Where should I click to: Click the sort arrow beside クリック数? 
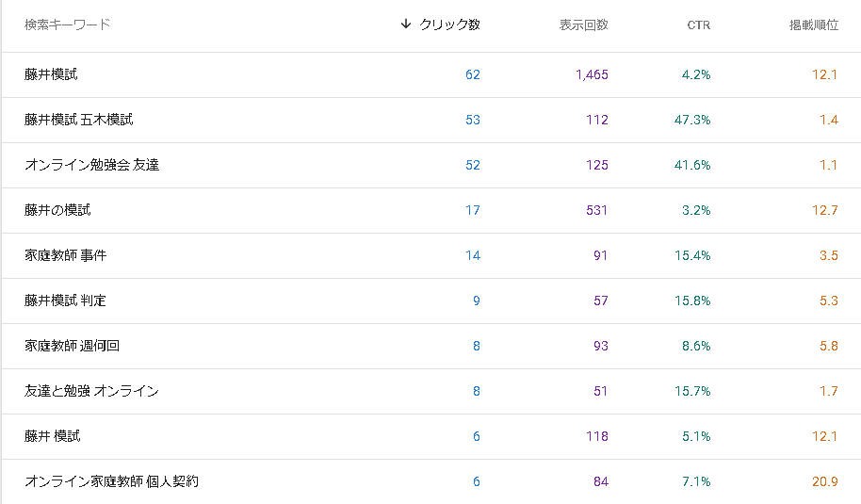(x=406, y=24)
